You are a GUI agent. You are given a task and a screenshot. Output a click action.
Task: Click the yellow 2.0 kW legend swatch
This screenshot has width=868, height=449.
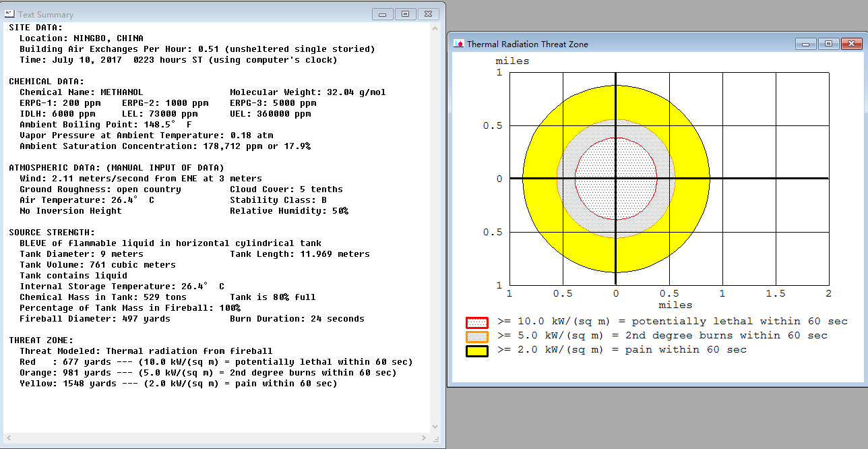(x=476, y=351)
